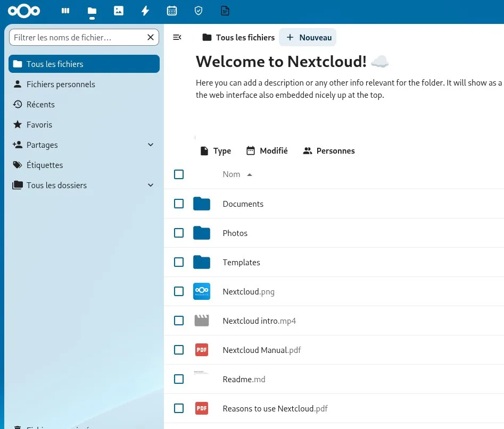This screenshot has width=504, height=429.
Task: Click the Nextcloud.png thumbnail
Action: (x=202, y=291)
